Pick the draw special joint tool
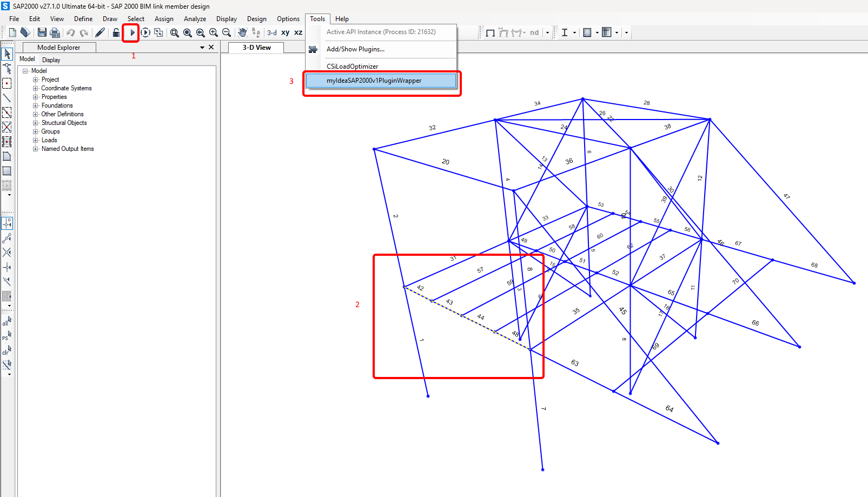 (7, 83)
